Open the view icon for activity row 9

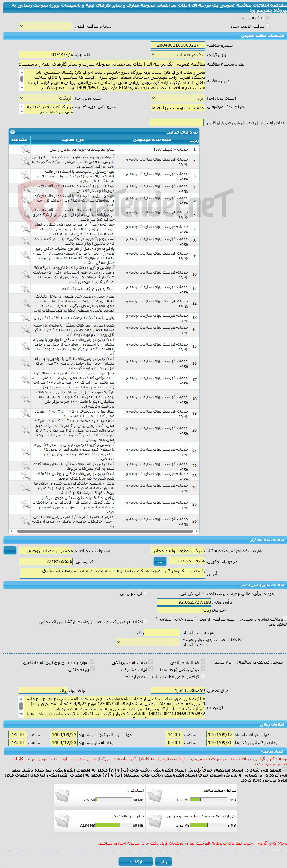click(x=25, y=255)
